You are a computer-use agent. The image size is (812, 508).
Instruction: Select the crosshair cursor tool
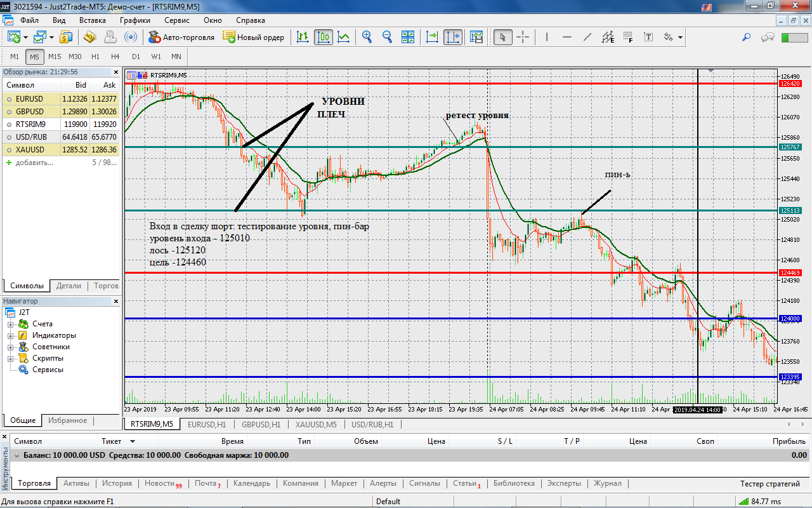click(523, 37)
